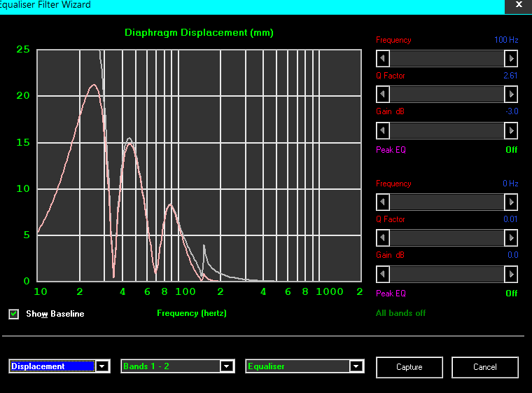Open the Bands 1 - 2 dropdown arrow
Image resolution: width=532 pixels, height=393 pixels.
pos(227,366)
